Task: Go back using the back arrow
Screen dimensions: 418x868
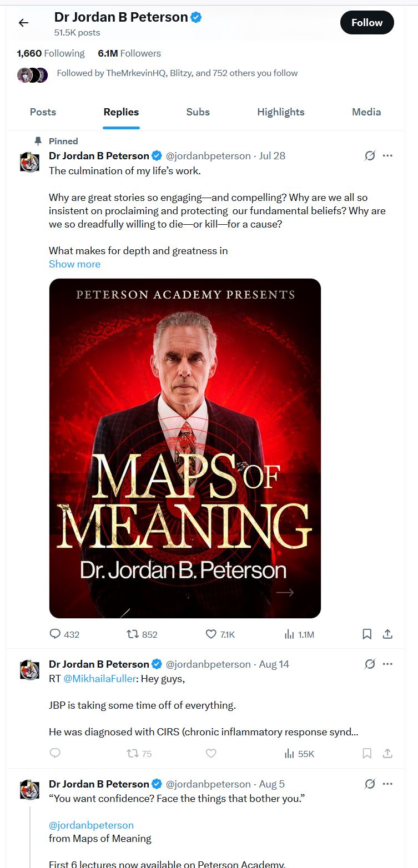Action: [x=23, y=23]
